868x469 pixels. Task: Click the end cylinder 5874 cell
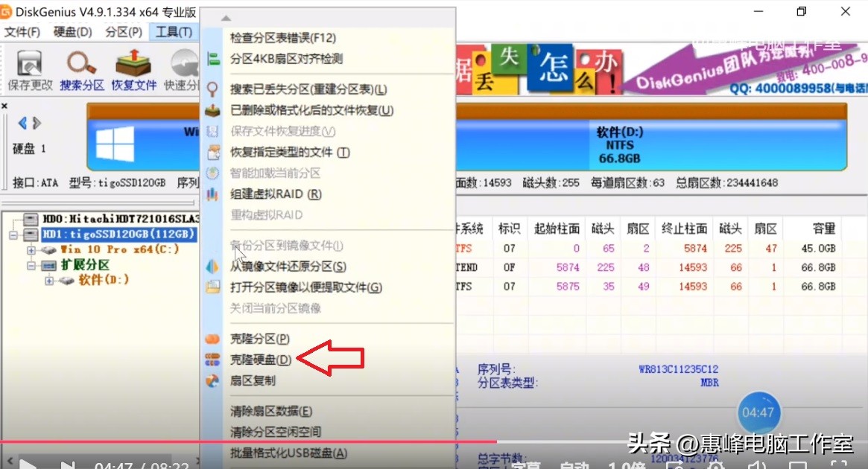[x=695, y=249]
